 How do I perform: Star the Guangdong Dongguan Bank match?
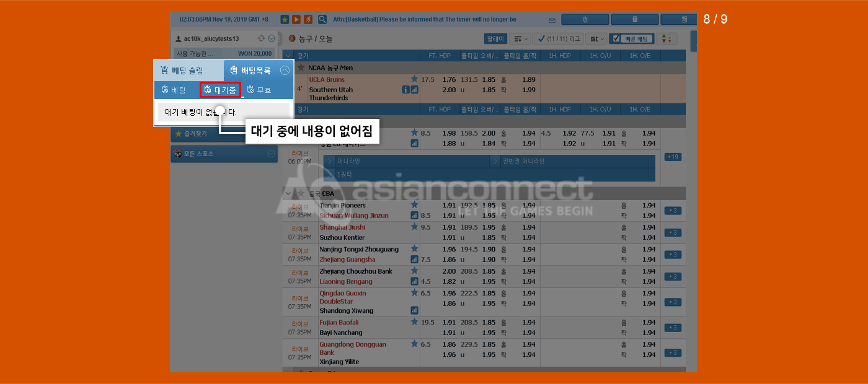pos(414,344)
